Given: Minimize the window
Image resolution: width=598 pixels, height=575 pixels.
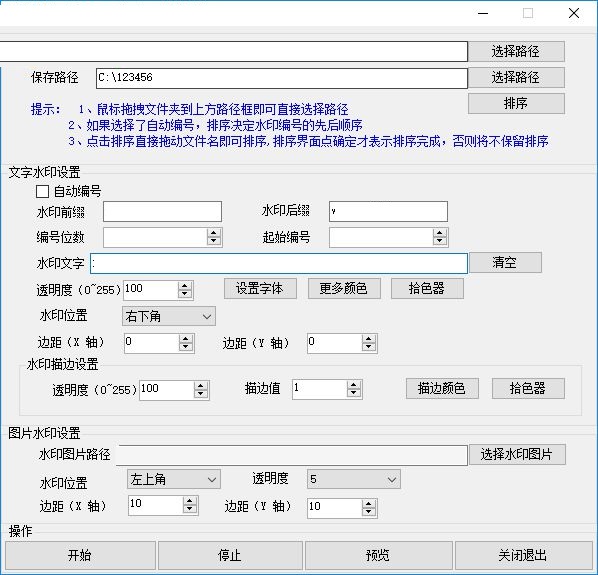Looking at the screenshot, I should (483, 13).
